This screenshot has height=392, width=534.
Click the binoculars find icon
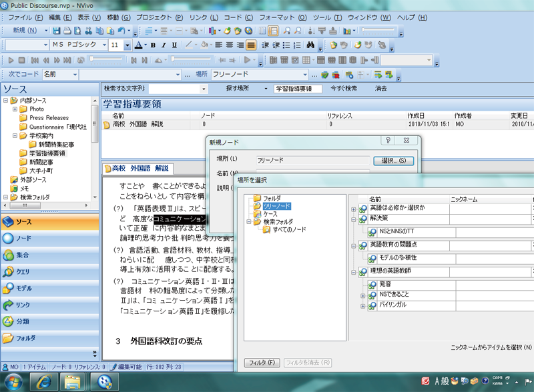point(310,45)
